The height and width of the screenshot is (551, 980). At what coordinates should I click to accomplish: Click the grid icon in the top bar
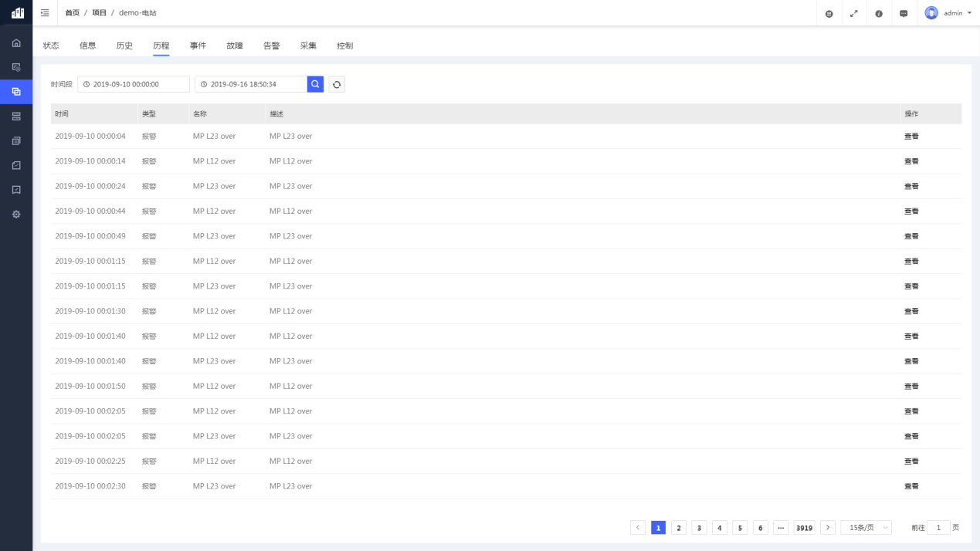[x=829, y=14]
